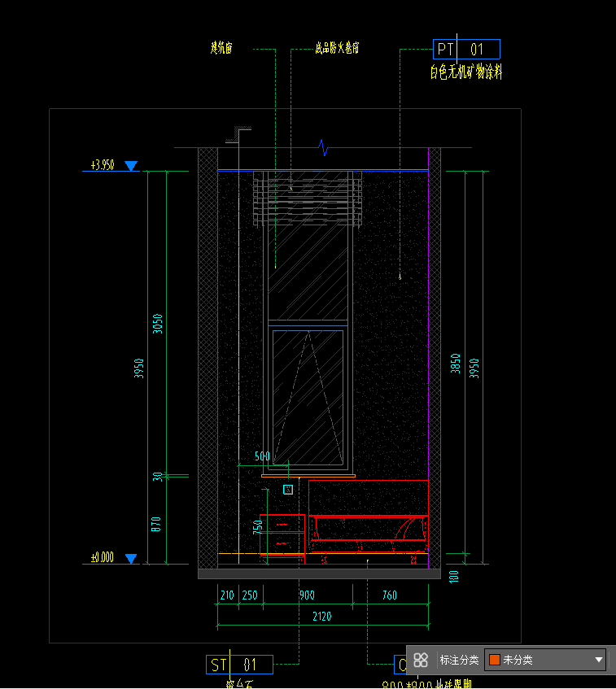Viewport: 616px width, 689px height.
Task: Select the ±0.000 elevation marker text
Action: (103, 557)
